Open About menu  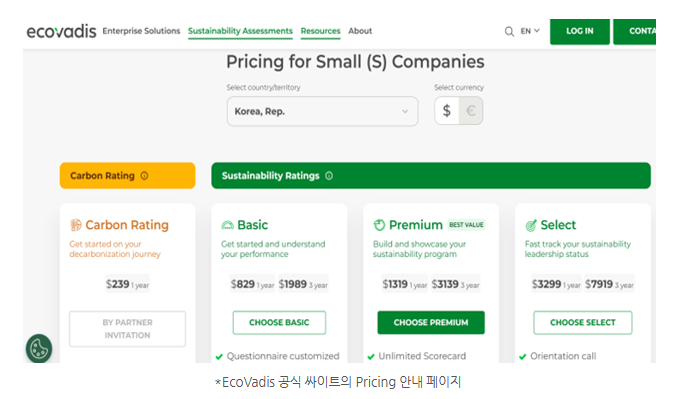(360, 31)
